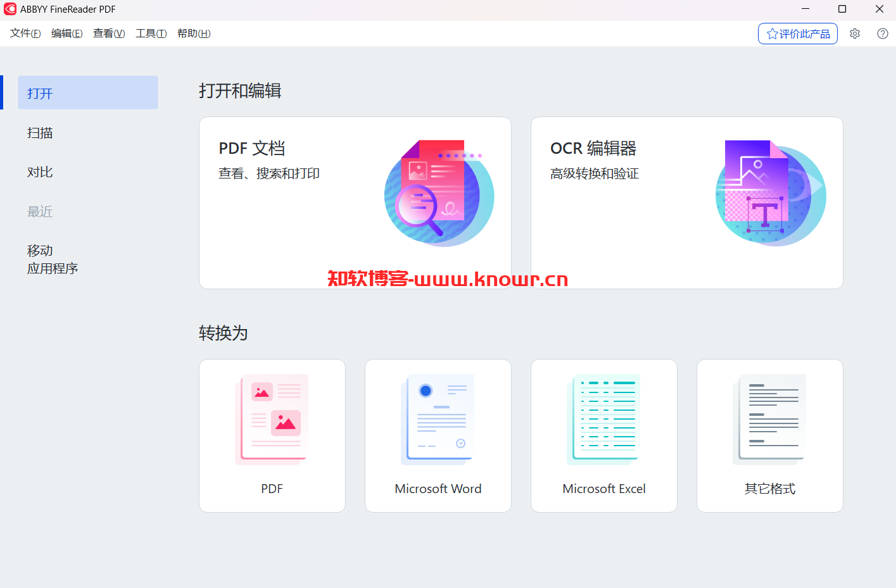This screenshot has width=896, height=588.
Task: Click the PDF document magnifier illustration
Action: click(439, 193)
